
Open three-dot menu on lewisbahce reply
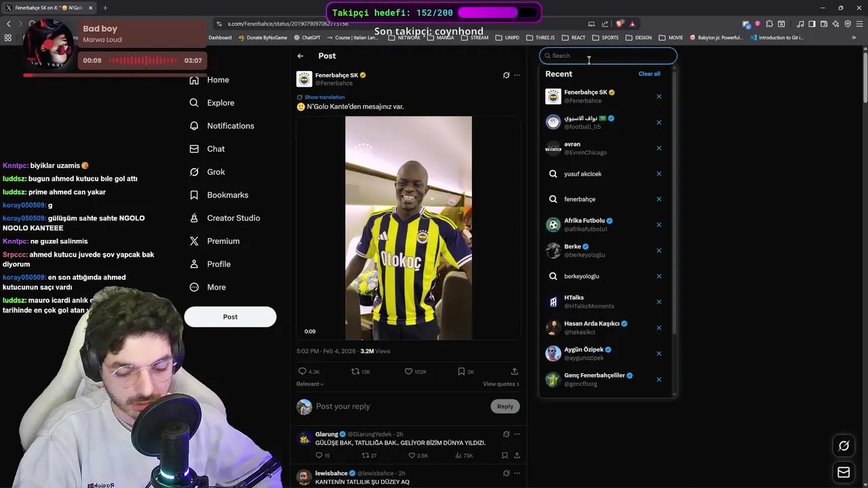517,474
